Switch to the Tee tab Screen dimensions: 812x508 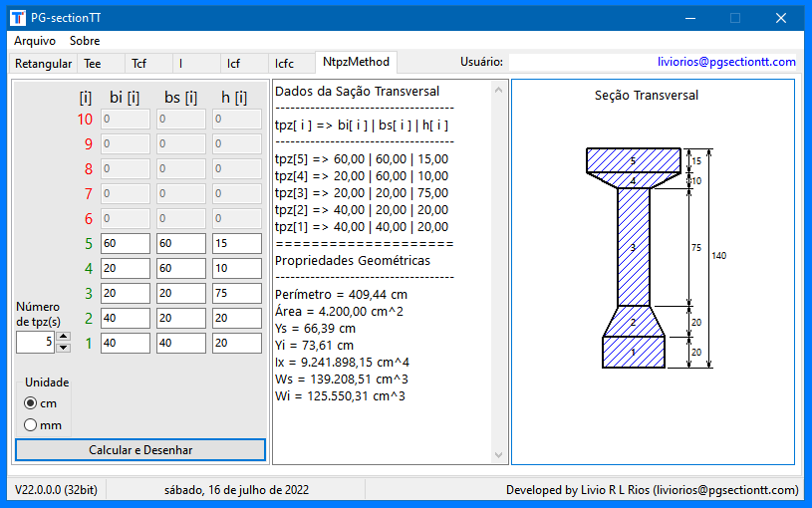tap(93, 64)
